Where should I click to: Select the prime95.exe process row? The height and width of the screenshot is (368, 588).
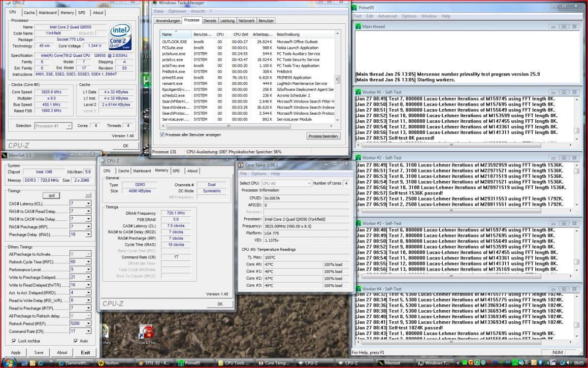pos(247,78)
